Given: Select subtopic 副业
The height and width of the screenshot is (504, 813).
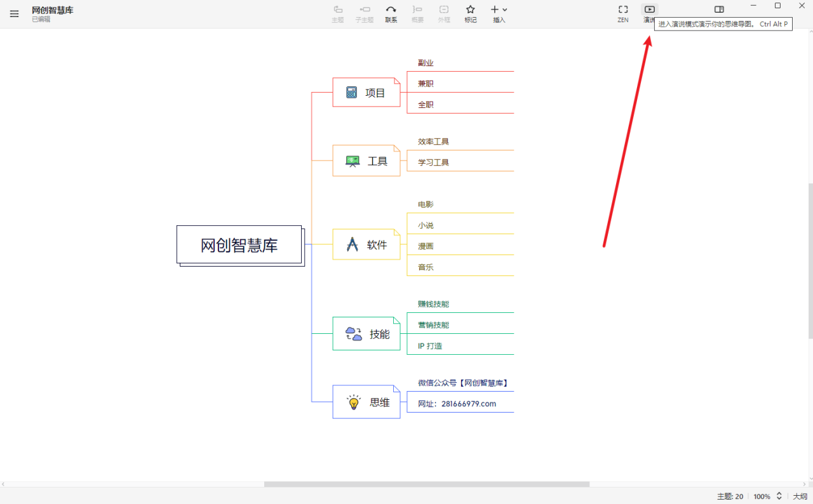Looking at the screenshot, I should pos(426,63).
